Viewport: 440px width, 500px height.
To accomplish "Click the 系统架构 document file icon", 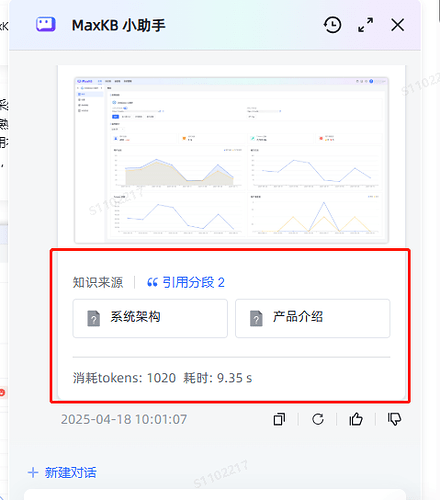I will pyautogui.click(x=93, y=318).
